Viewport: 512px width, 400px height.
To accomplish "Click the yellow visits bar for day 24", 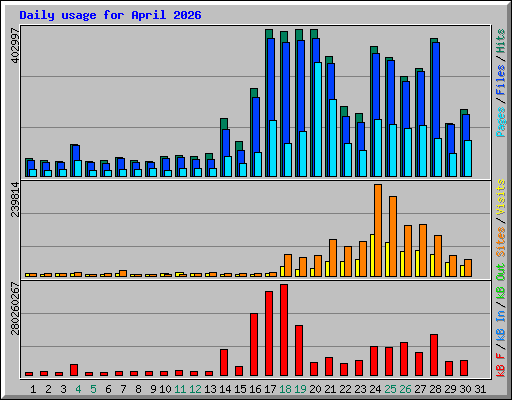I will [x=372, y=255].
